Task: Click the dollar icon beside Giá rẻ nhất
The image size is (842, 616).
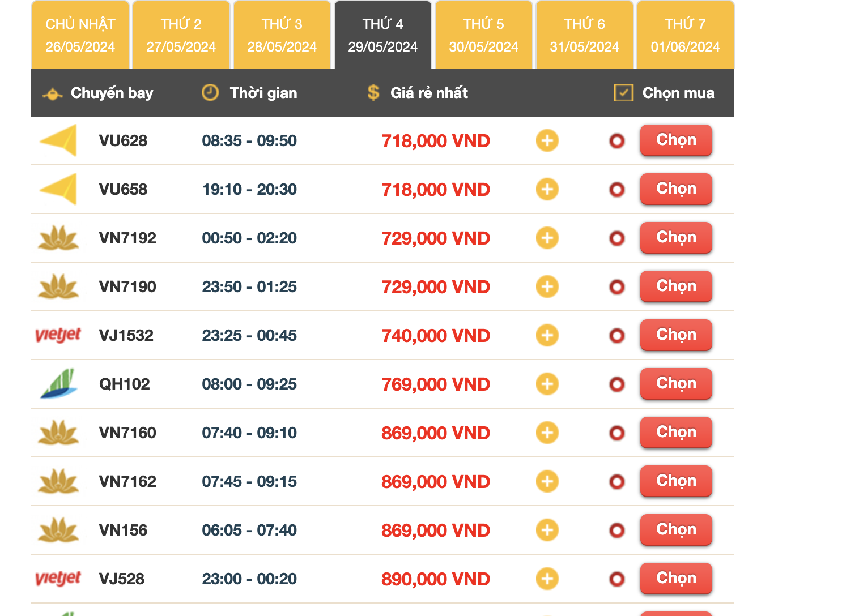Action: [373, 93]
